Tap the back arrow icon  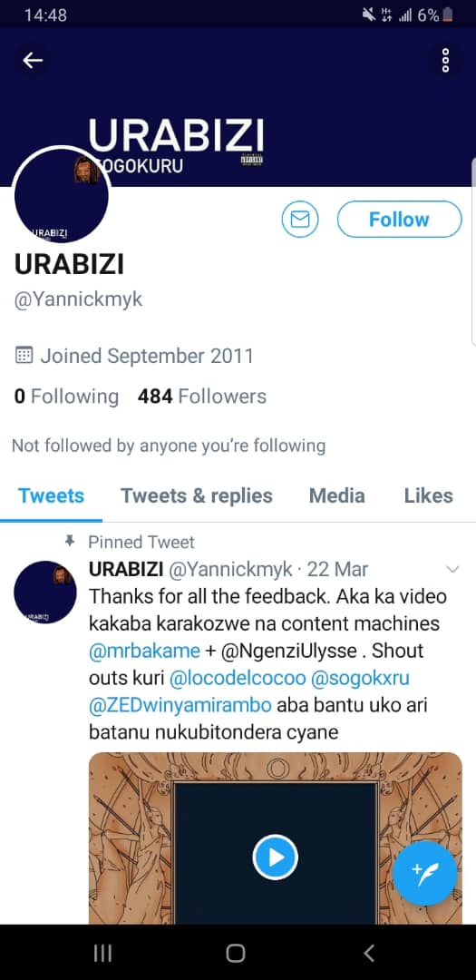coord(33,60)
